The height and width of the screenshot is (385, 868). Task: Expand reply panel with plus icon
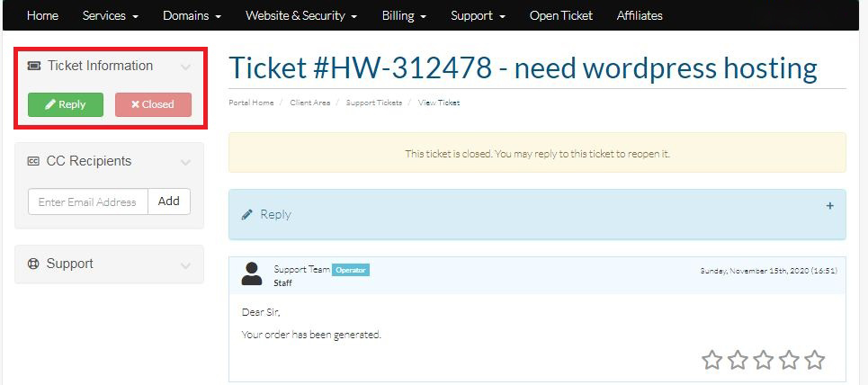829,206
